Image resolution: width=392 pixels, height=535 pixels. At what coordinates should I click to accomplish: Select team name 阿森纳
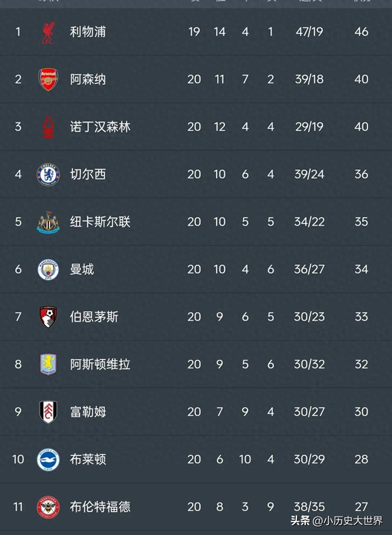[x=88, y=80]
